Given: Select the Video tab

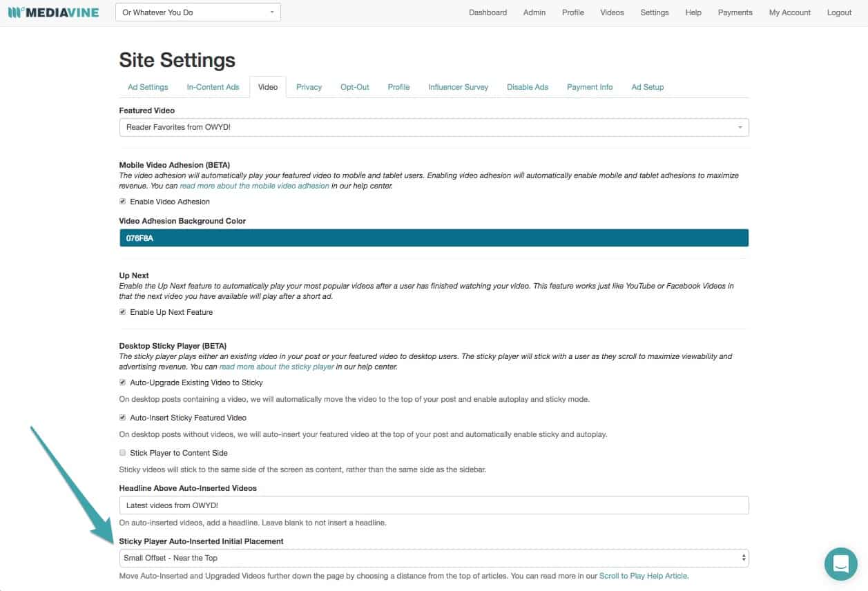Looking at the screenshot, I should [x=268, y=87].
